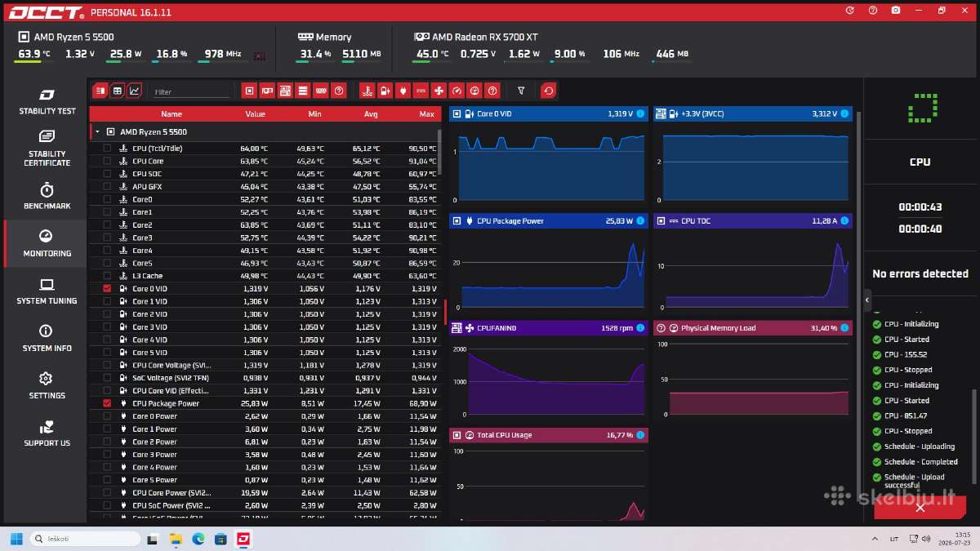Viewport: 980px width, 551px height.
Task: Sort the table by the Max column header
Action: (x=426, y=114)
